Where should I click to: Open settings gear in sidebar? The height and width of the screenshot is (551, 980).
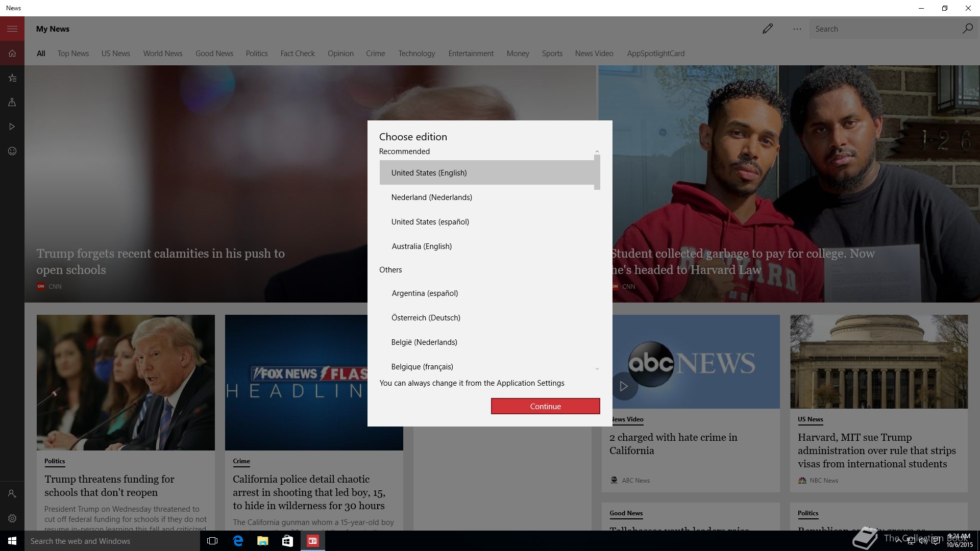(x=12, y=518)
